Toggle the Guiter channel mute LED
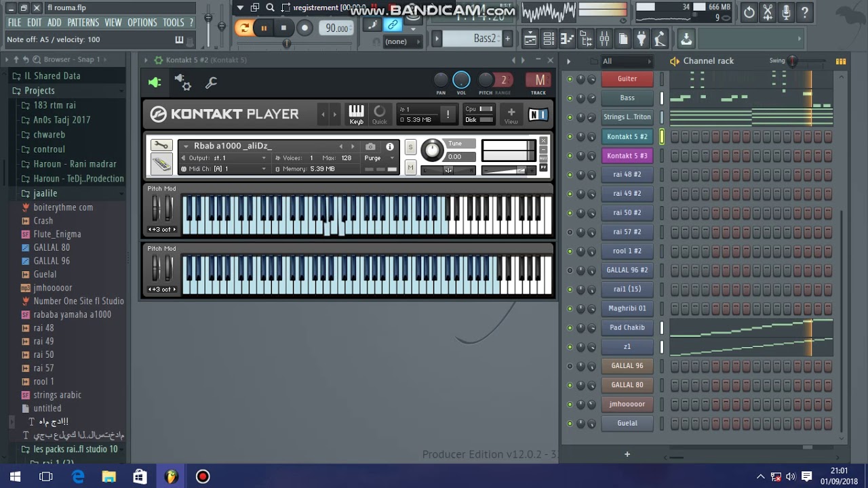This screenshot has height=488, width=868. (x=570, y=79)
